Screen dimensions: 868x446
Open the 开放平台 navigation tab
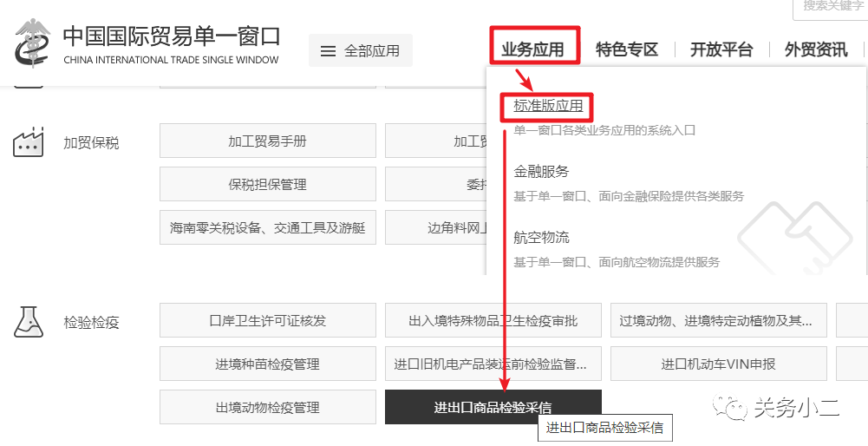click(x=721, y=49)
